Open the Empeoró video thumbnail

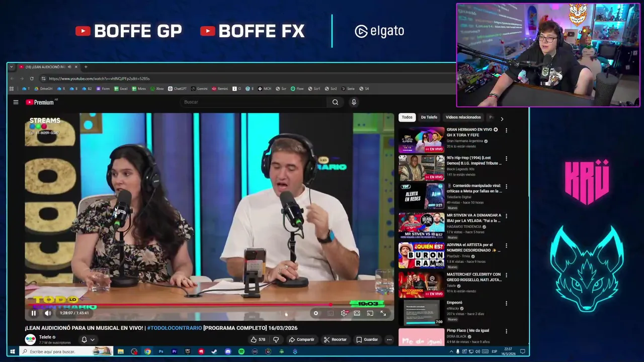pyautogui.click(x=422, y=312)
